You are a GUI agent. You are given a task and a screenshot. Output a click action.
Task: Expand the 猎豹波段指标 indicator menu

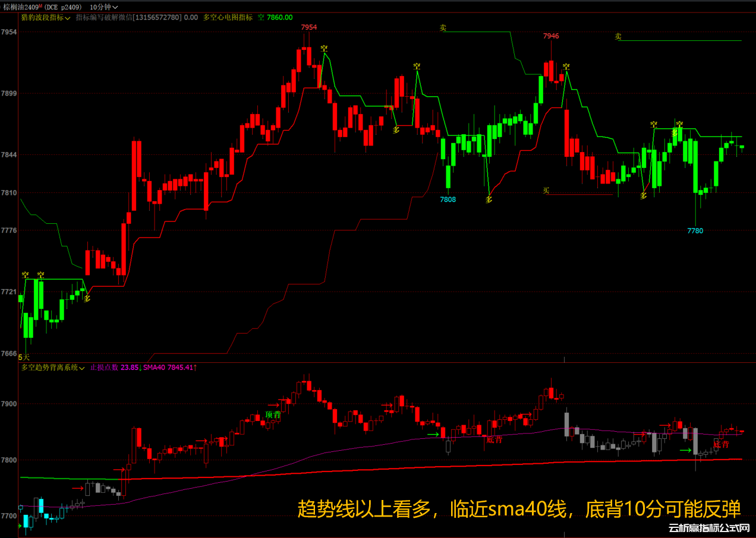[46, 17]
